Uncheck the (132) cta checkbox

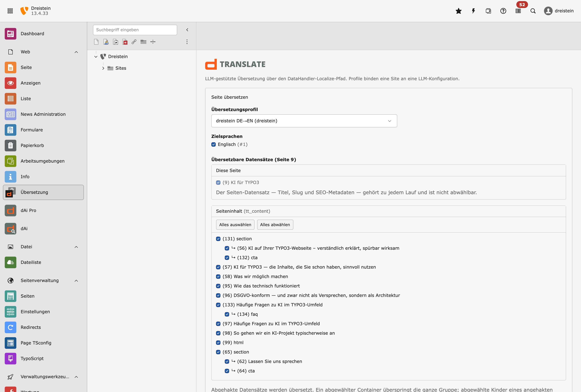227,258
